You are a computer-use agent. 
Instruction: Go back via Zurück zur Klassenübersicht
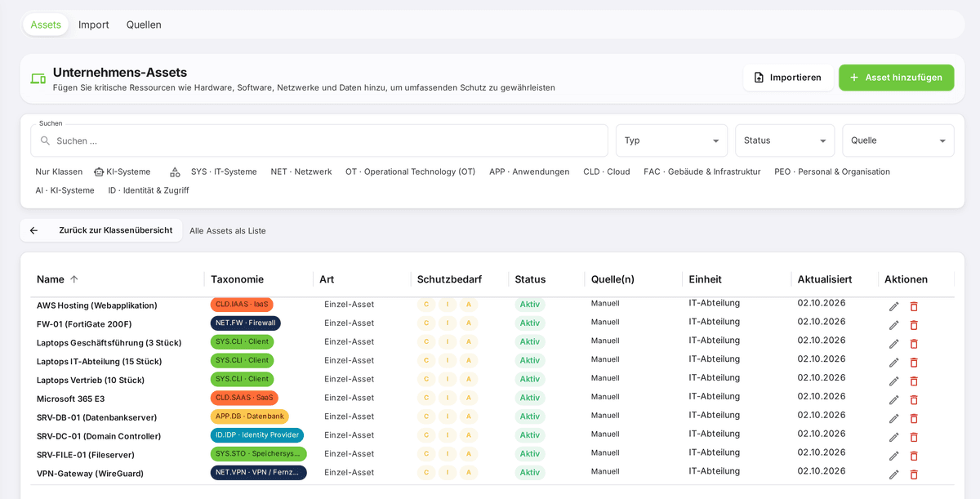pos(101,230)
